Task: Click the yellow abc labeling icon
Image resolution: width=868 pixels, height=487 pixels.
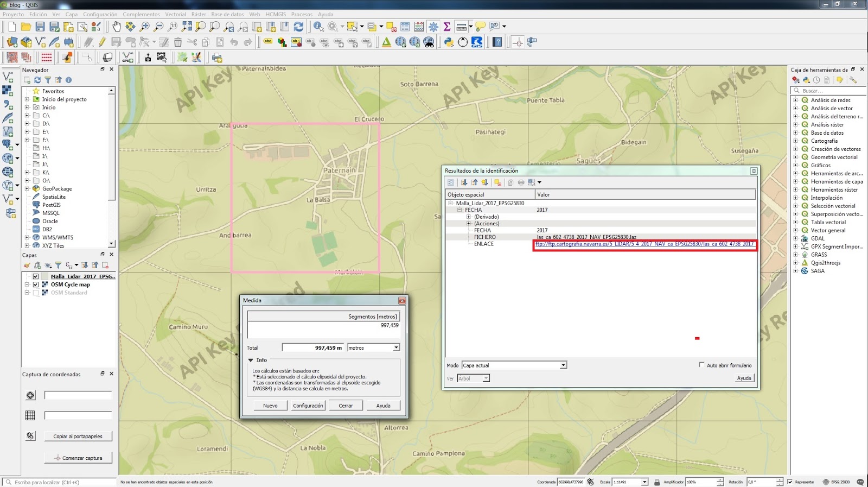Action: point(268,42)
